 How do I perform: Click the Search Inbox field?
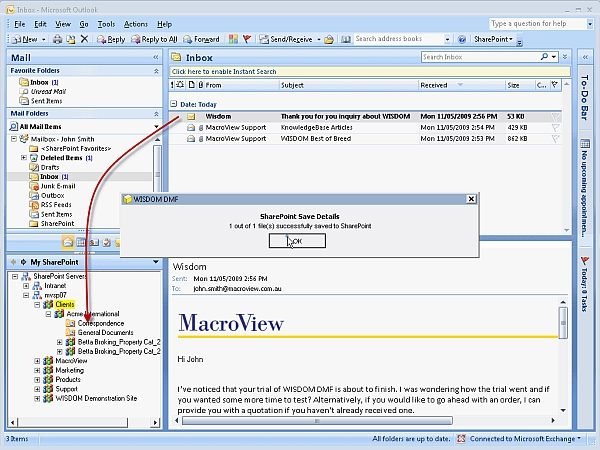tap(479, 57)
